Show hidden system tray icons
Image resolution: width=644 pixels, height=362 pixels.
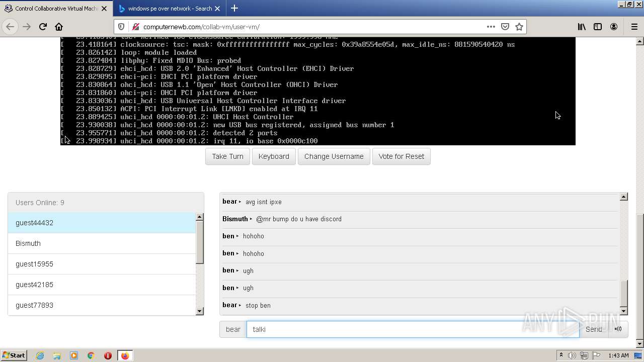pyautogui.click(x=561, y=355)
